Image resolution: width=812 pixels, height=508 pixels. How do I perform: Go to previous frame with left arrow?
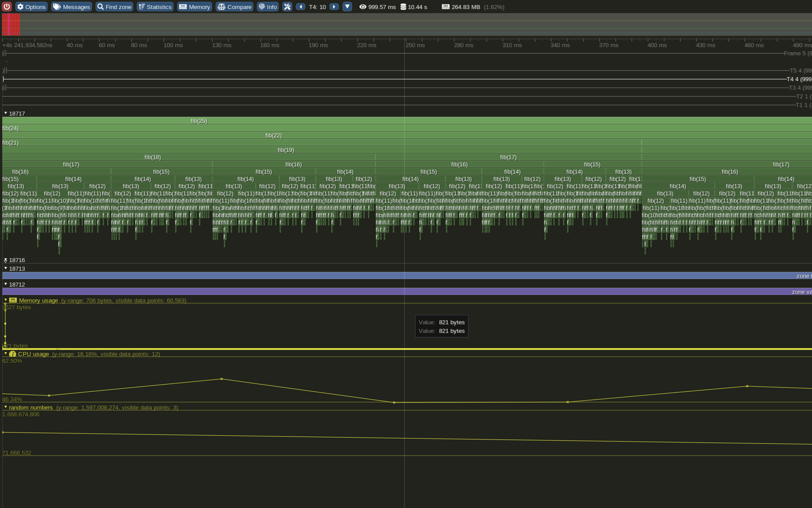[301, 7]
